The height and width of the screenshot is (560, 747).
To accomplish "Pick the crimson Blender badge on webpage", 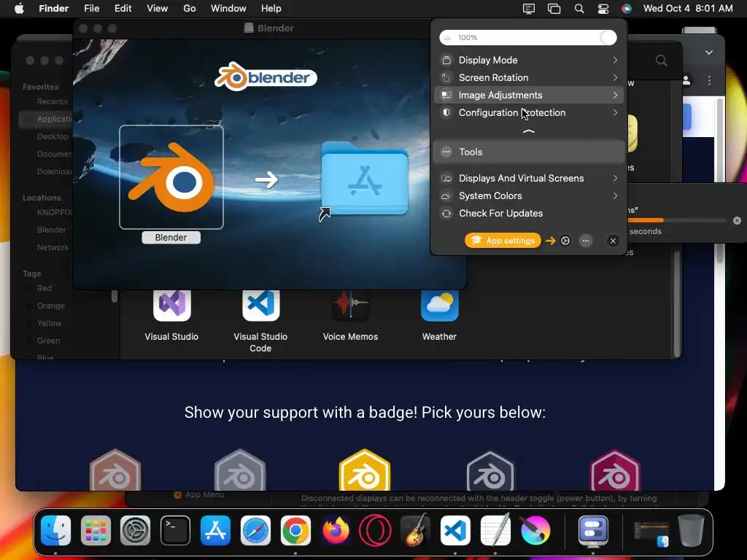I will pos(615,470).
